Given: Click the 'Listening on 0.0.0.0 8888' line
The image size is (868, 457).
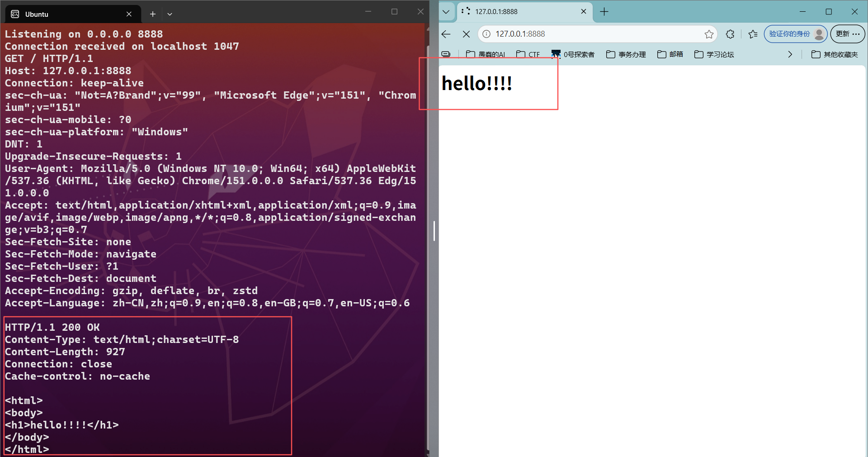Looking at the screenshot, I should [84, 34].
